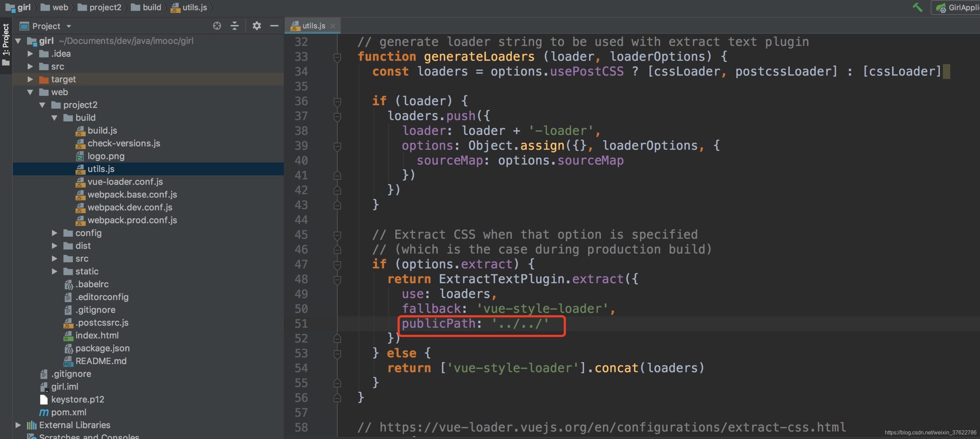Click the project2 breadcrumb in navigation bar
The width and height of the screenshot is (980, 439).
99,7
